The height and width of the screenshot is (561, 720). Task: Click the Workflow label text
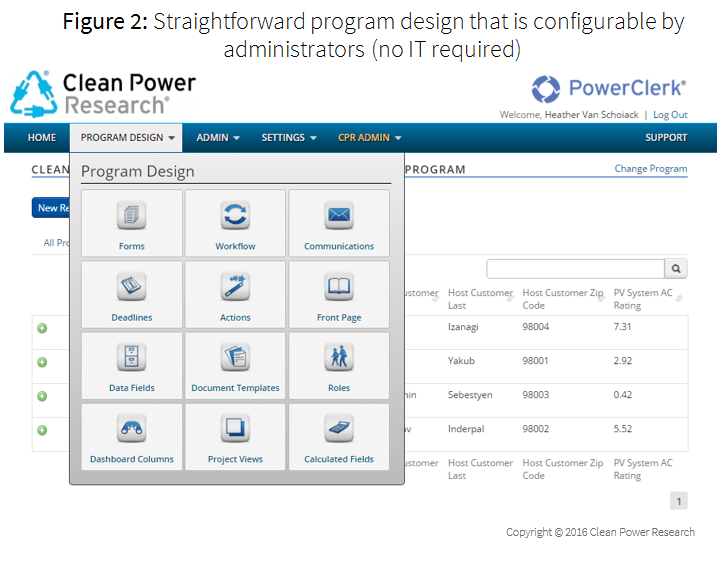click(235, 247)
